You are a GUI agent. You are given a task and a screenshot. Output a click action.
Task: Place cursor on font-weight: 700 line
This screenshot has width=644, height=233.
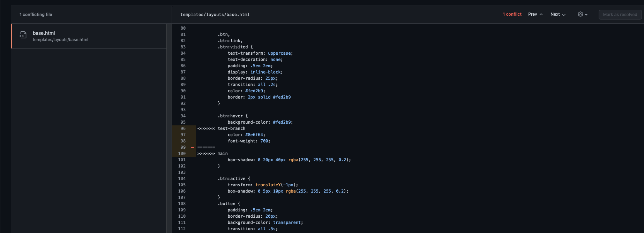[x=249, y=141]
